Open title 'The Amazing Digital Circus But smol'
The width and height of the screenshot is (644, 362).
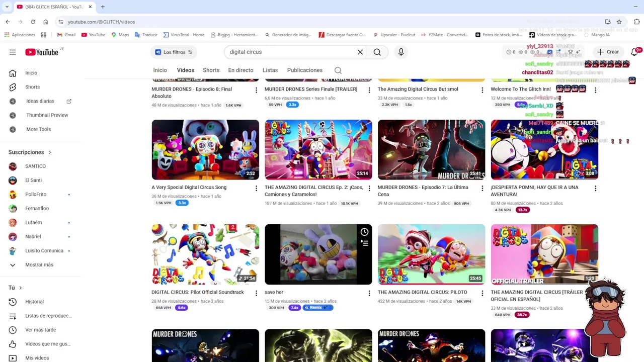[x=418, y=89]
